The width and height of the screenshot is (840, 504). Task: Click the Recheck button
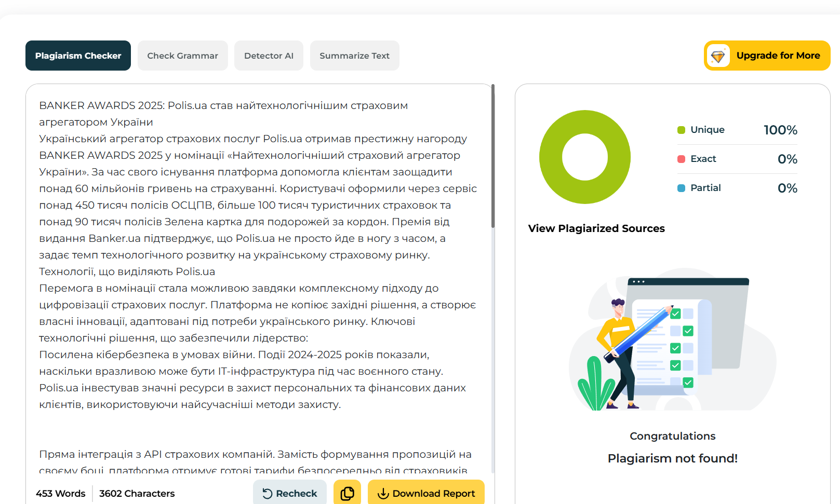coord(290,493)
